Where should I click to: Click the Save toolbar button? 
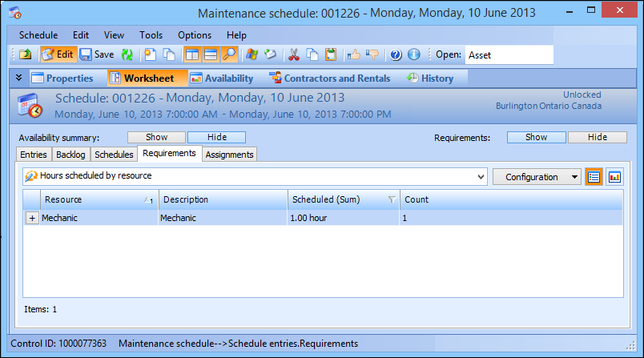97,54
